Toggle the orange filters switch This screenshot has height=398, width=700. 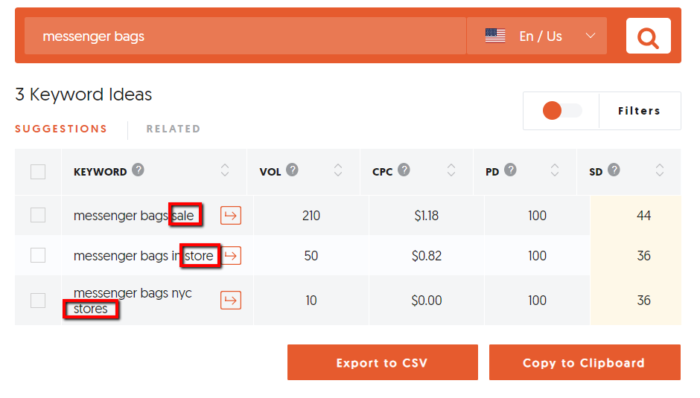point(562,111)
